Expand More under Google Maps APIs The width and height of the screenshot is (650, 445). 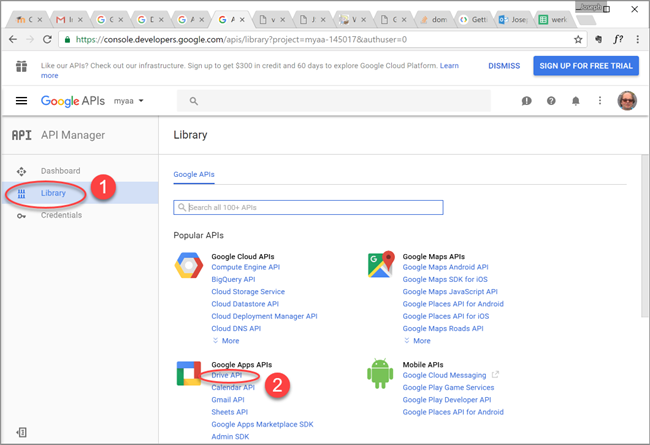tap(417, 340)
